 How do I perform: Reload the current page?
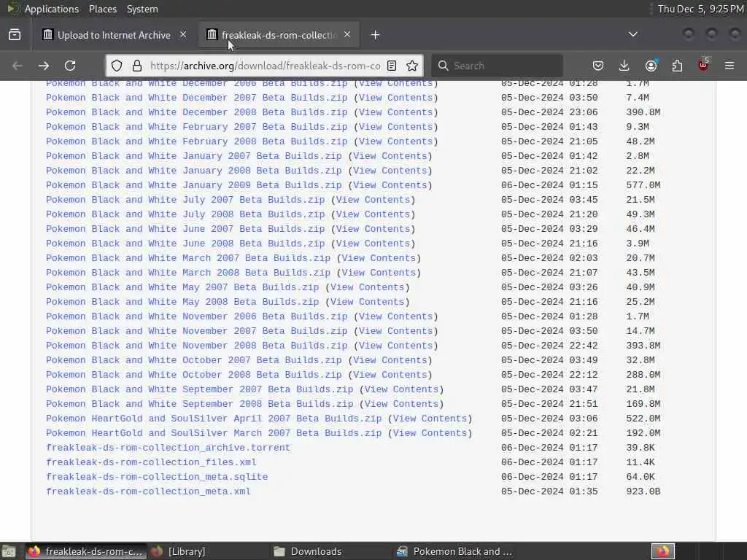pyautogui.click(x=70, y=66)
